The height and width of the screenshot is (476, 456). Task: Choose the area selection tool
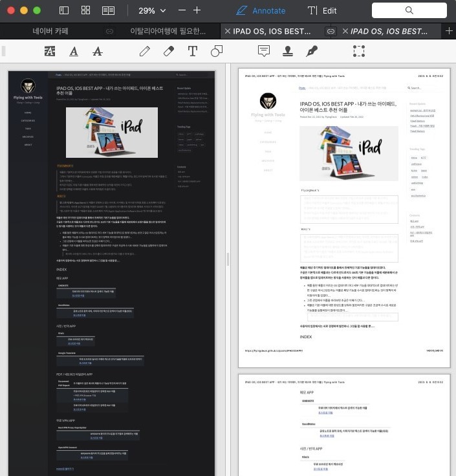[x=359, y=51]
